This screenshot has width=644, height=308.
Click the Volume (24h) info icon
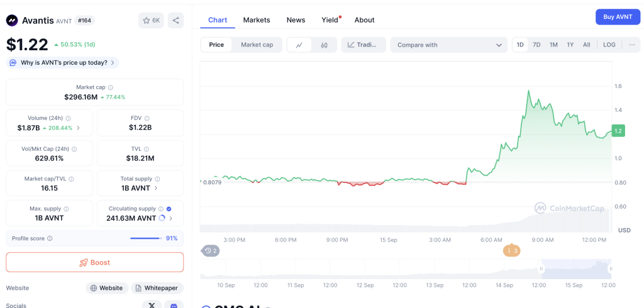pyautogui.click(x=68, y=118)
